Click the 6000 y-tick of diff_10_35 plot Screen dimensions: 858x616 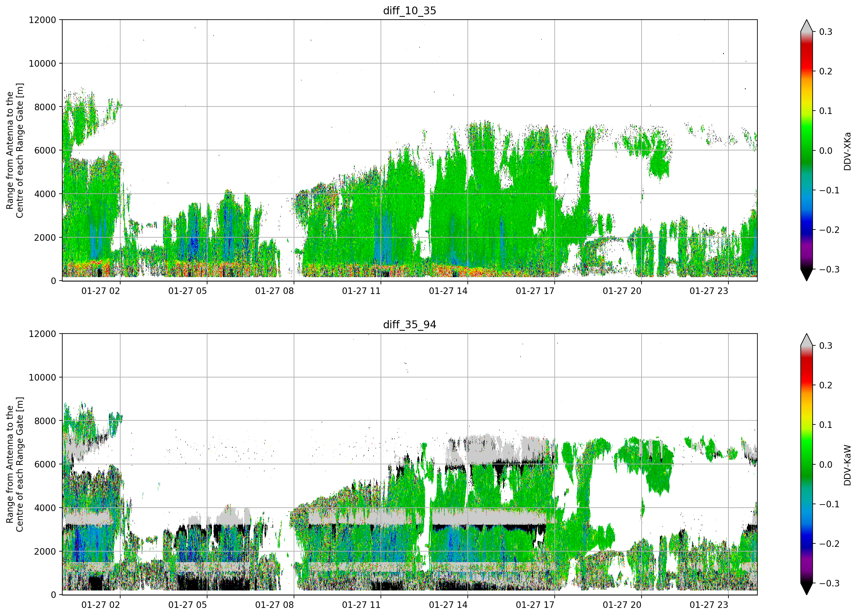tap(45, 151)
